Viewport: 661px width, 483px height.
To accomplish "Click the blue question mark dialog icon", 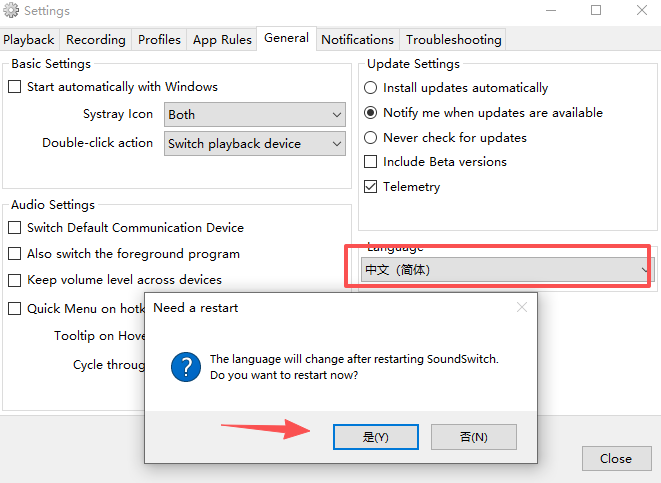I will coord(186,367).
